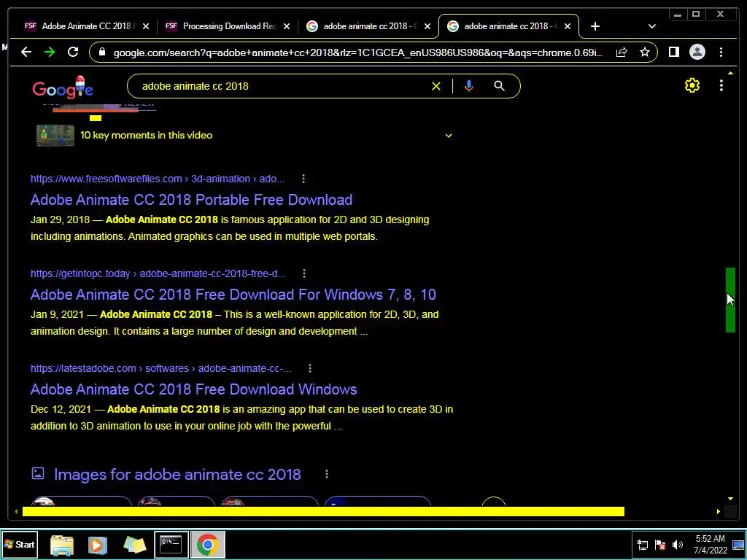
Task: Go back to the previous page
Action: click(26, 52)
